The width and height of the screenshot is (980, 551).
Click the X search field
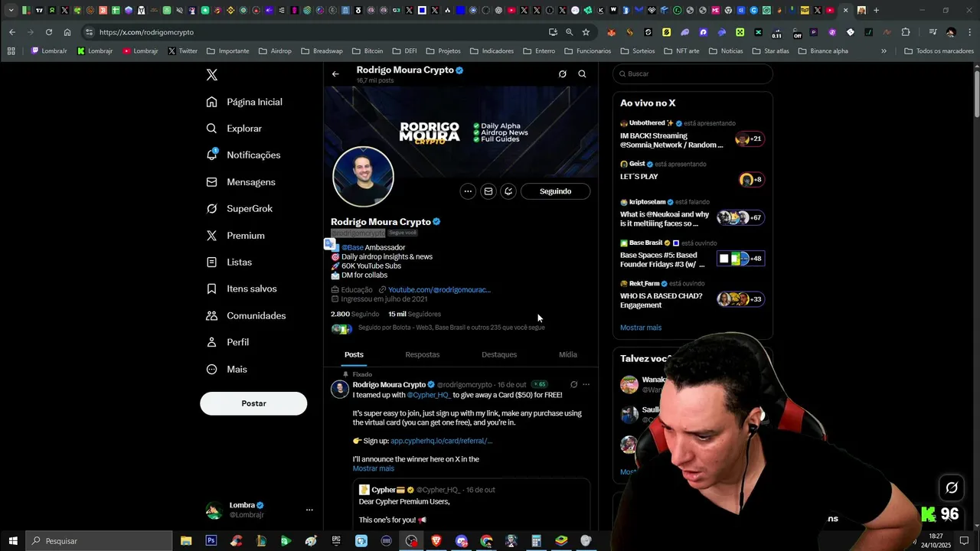coord(693,74)
